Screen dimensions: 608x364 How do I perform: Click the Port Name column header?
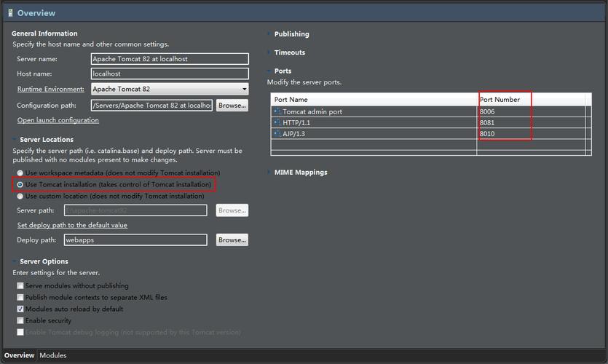[x=374, y=99]
